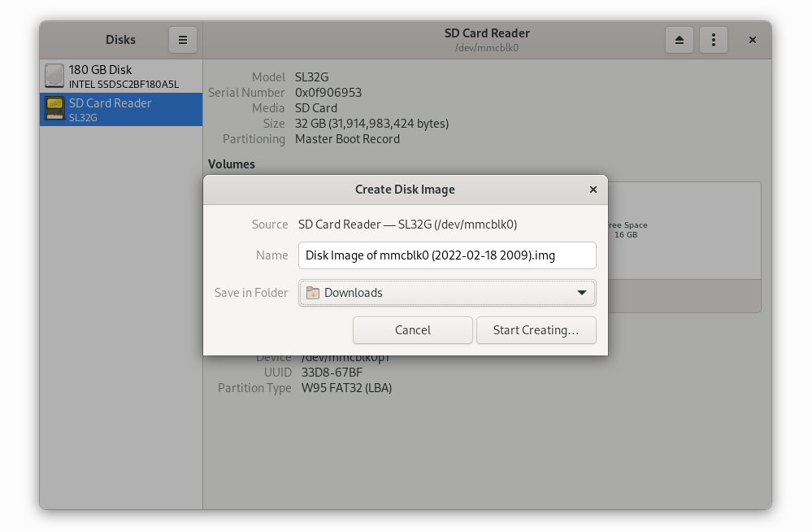812x532 pixels.
Task: Click the Downloads folder icon in the dialog
Action: 313,292
